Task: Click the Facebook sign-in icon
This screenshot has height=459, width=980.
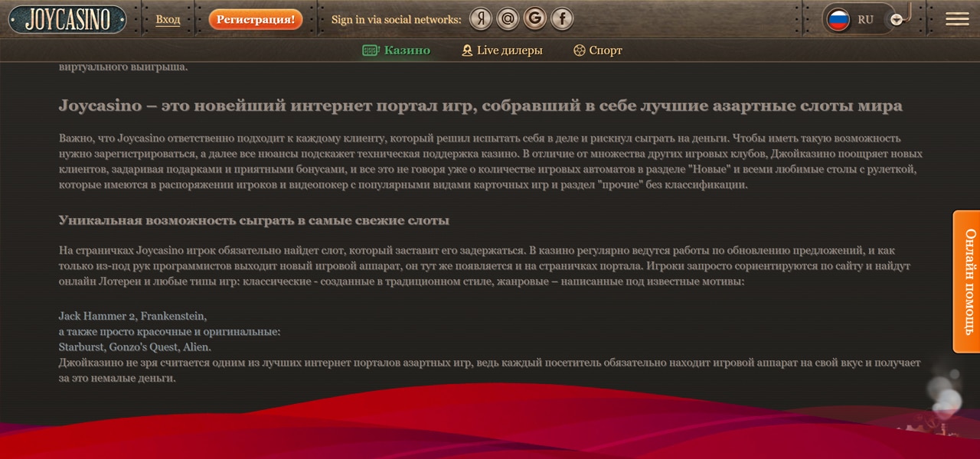Action: [x=562, y=18]
